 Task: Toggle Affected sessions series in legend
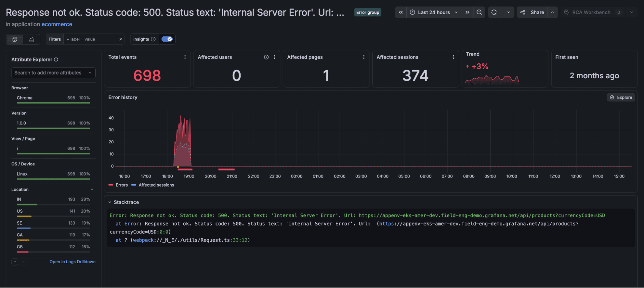tap(153, 185)
